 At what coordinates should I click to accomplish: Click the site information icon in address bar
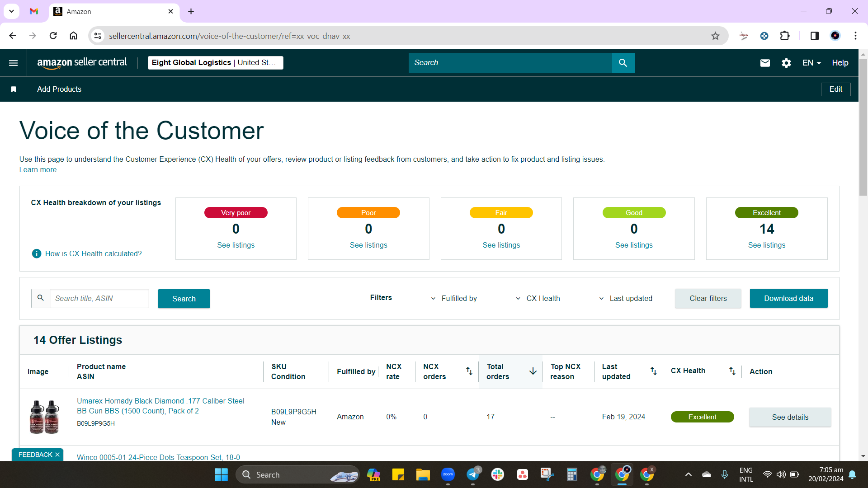tap(98, 36)
